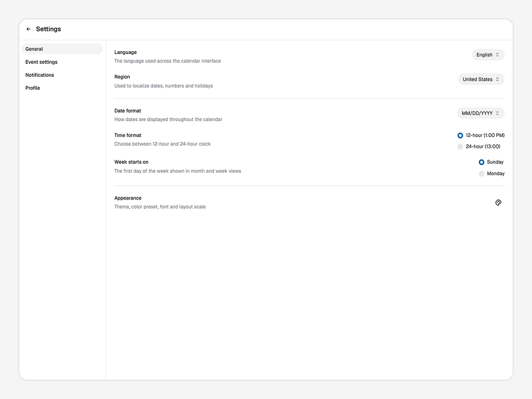The width and height of the screenshot is (532, 399).
Task: Select 24-hour (13:00) time format
Action: (479, 147)
